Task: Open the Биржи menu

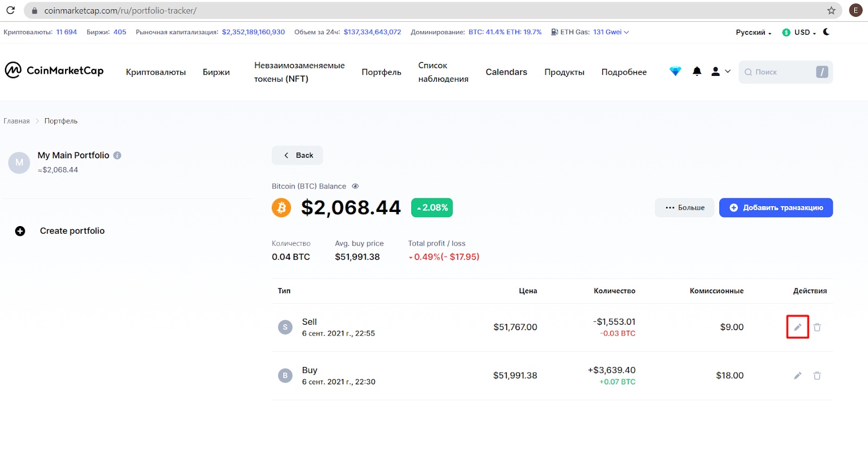Action: [216, 72]
